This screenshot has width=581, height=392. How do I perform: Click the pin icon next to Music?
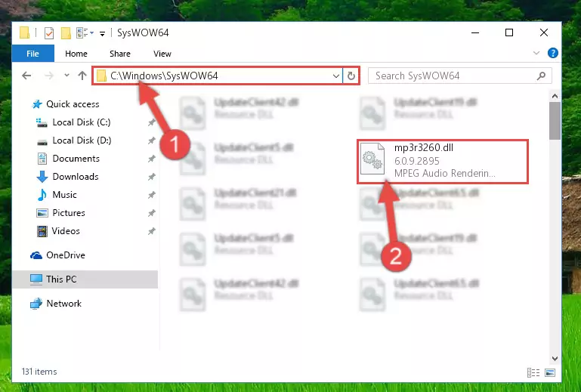pyautogui.click(x=152, y=195)
